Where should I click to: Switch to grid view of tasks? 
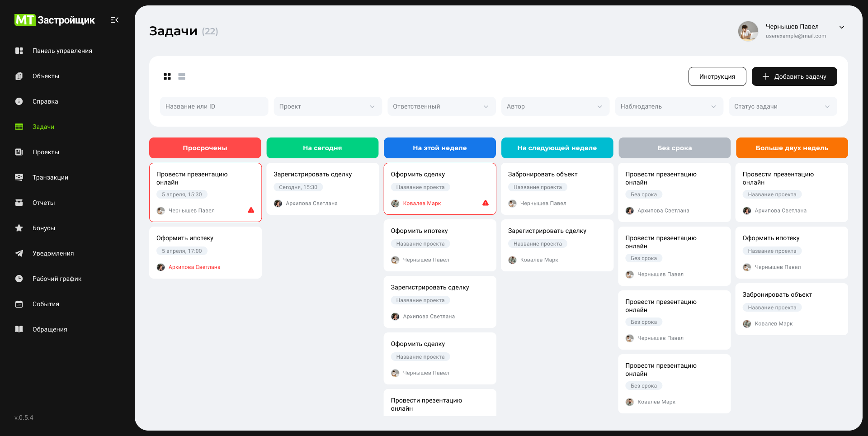click(167, 76)
